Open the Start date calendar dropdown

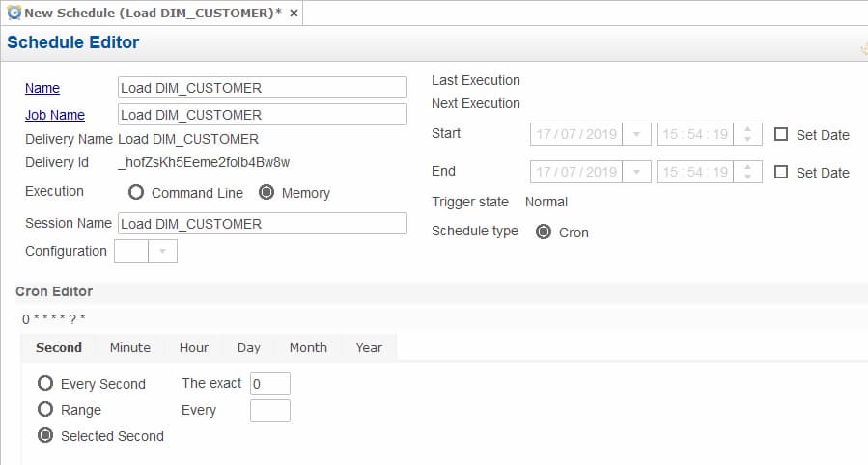[x=636, y=134]
